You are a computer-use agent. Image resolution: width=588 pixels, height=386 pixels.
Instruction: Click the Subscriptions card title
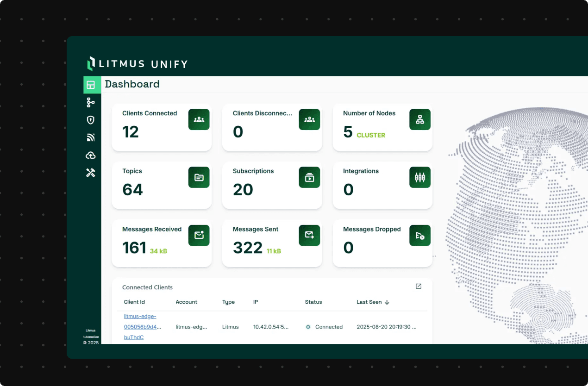[253, 171]
